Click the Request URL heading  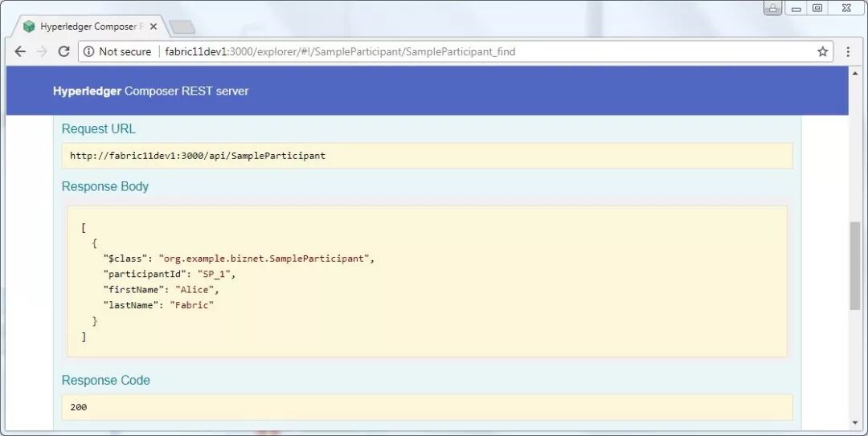coord(99,129)
